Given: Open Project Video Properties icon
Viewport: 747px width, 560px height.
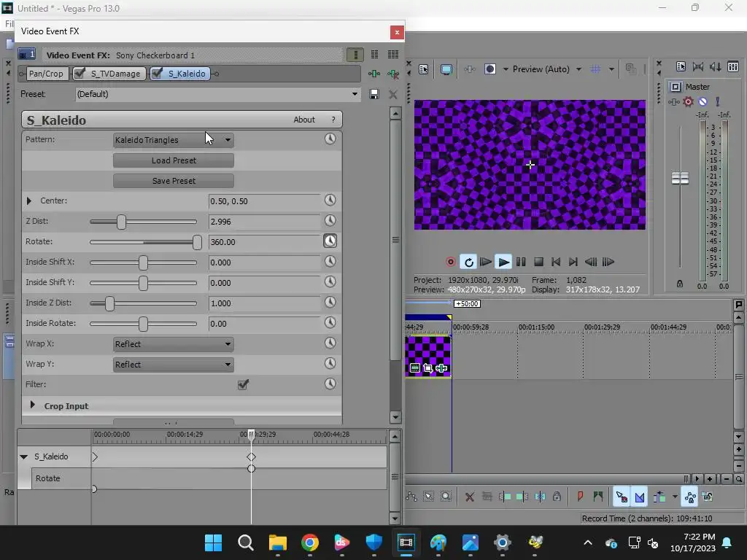Looking at the screenshot, I should 424,69.
